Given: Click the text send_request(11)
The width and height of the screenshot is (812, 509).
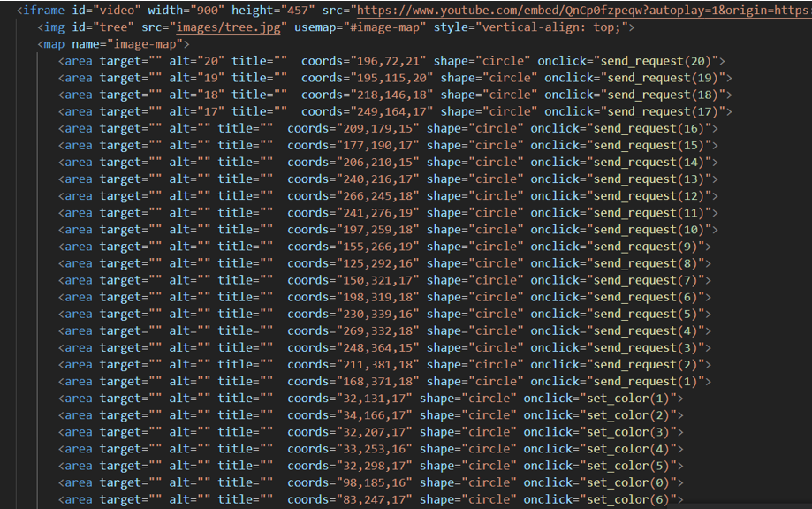Looking at the screenshot, I should 649,213.
